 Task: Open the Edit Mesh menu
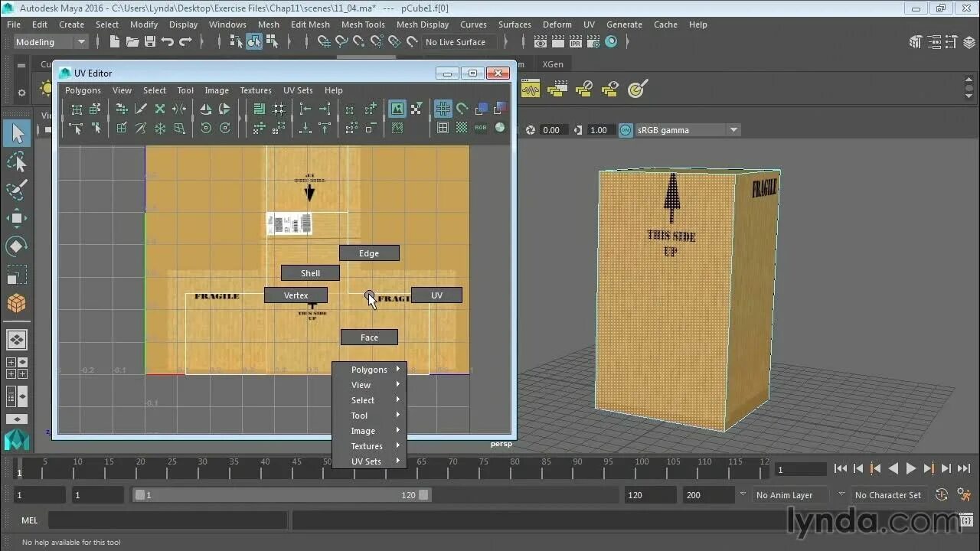pos(310,24)
